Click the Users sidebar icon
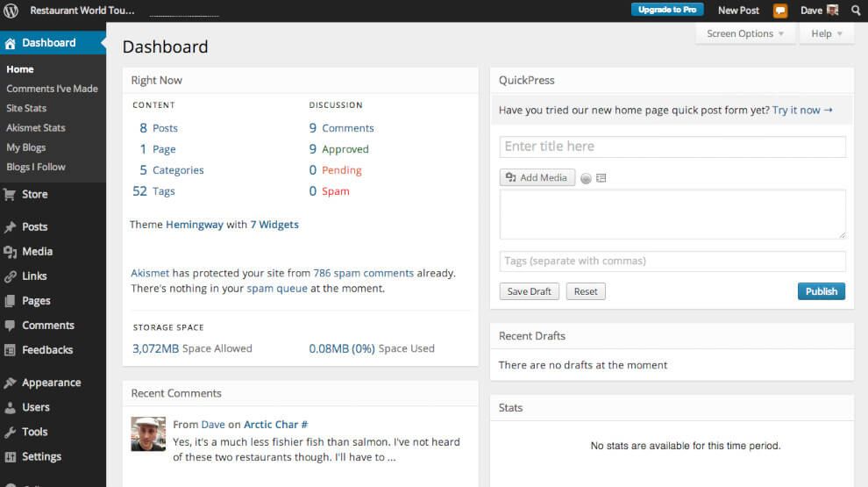Viewport: 868px width, 487px height. coord(10,408)
